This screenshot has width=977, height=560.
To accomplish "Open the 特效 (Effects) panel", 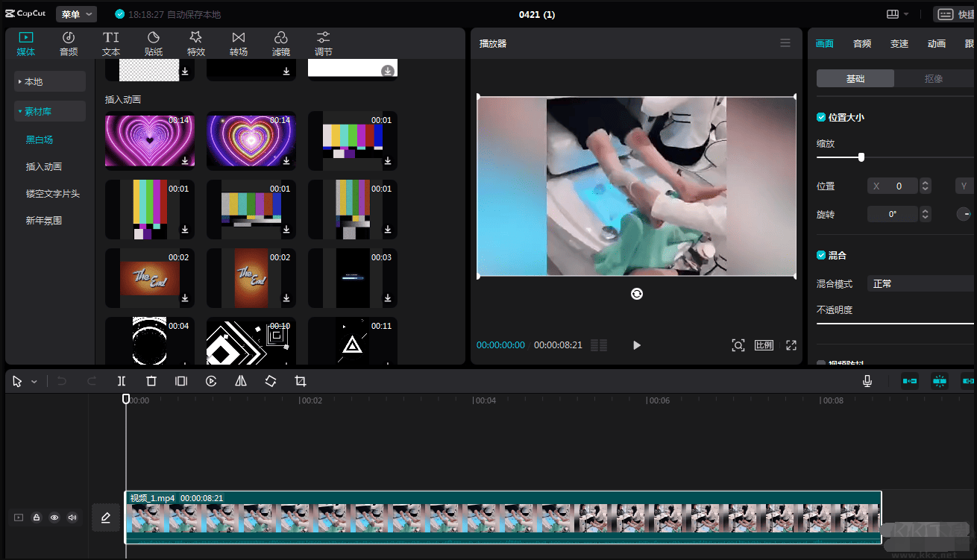I will (x=196, y=44).
